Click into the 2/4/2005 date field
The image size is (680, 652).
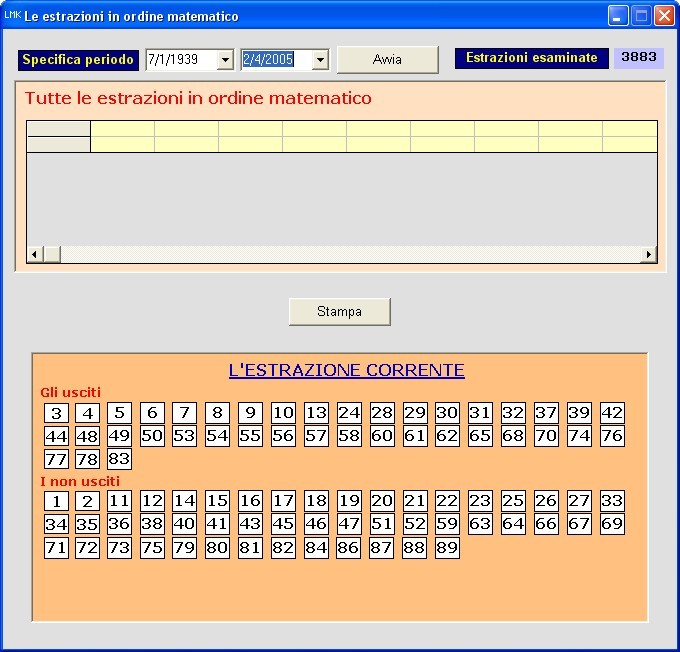tap(277, 59)
